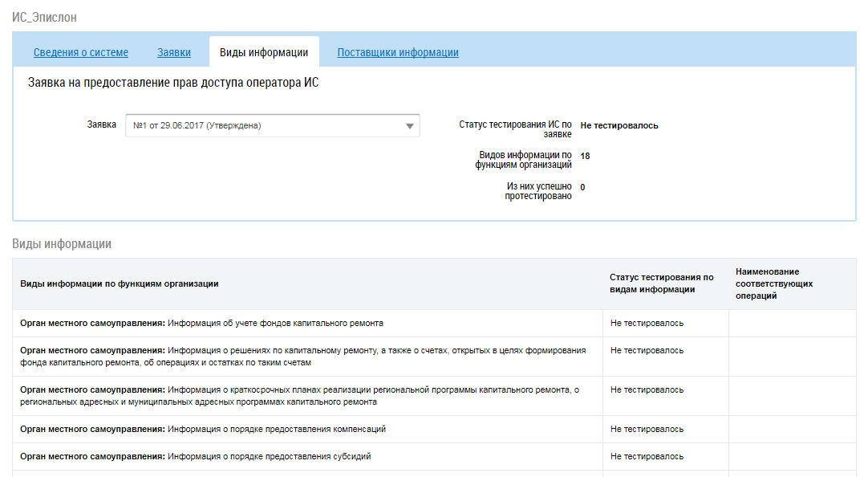
Task: Click the bold "Не тестировалось" request status value
Action: click(619, 126)
